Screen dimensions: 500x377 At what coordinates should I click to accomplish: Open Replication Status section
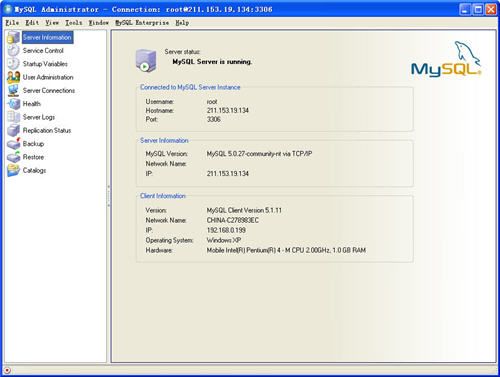pos(47,130)
